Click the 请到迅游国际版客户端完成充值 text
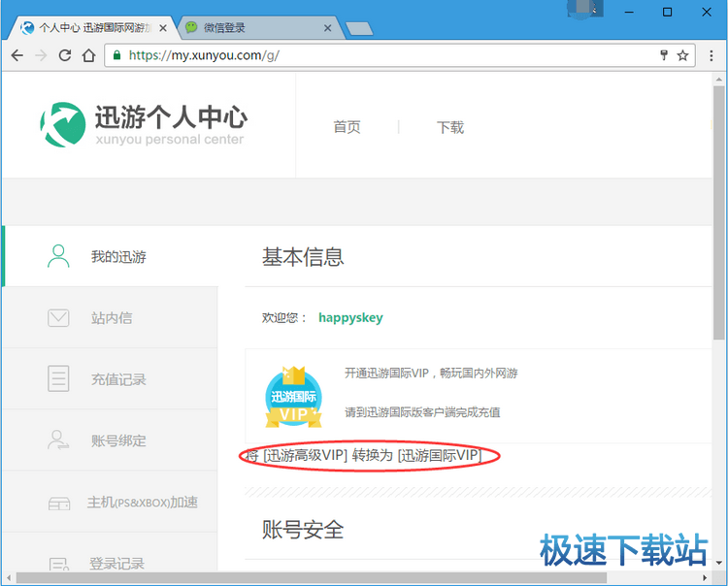 tap(422, 412)
